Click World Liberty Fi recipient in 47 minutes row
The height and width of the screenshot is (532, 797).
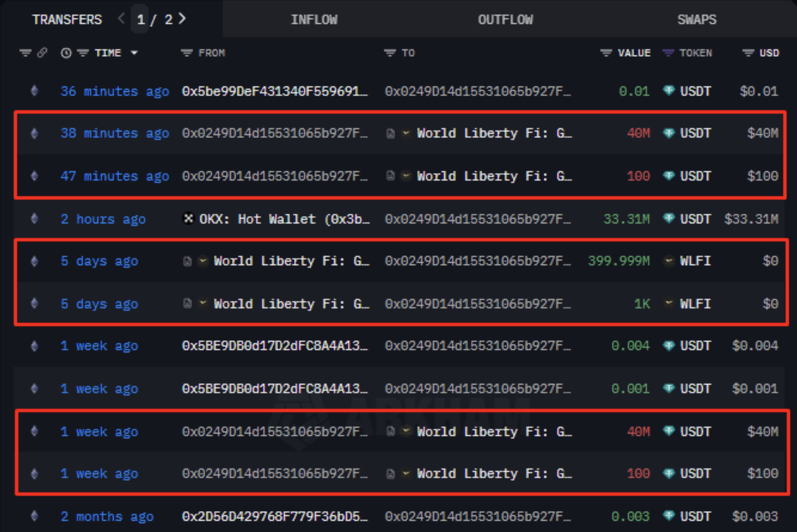[494, 176]
